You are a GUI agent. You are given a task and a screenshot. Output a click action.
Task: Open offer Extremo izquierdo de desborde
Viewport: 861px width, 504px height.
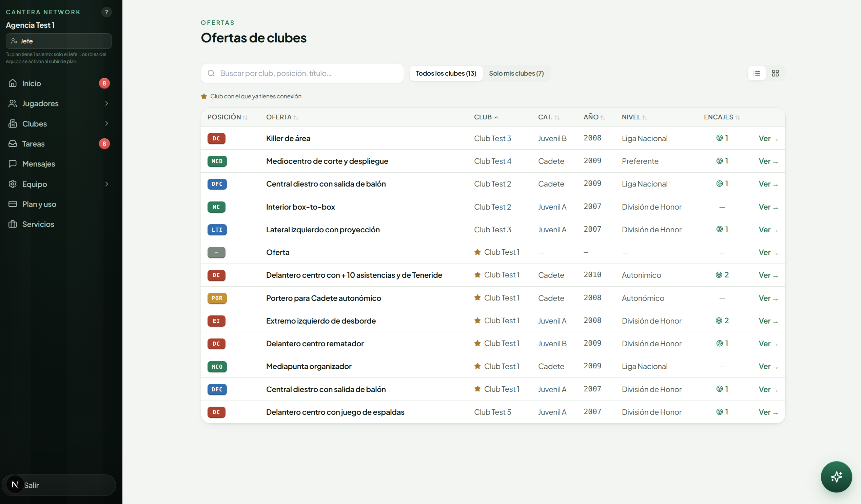pyautogui.click(x=321, y=321)
